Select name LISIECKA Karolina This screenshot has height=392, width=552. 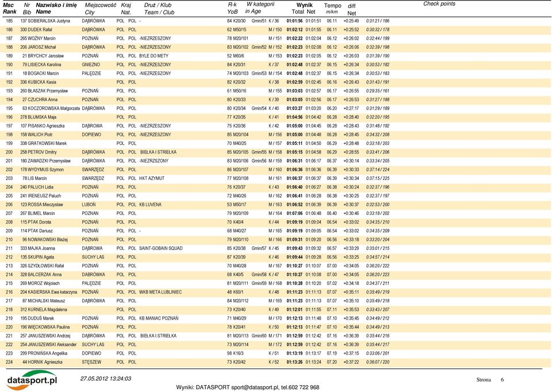click(44, 65)
